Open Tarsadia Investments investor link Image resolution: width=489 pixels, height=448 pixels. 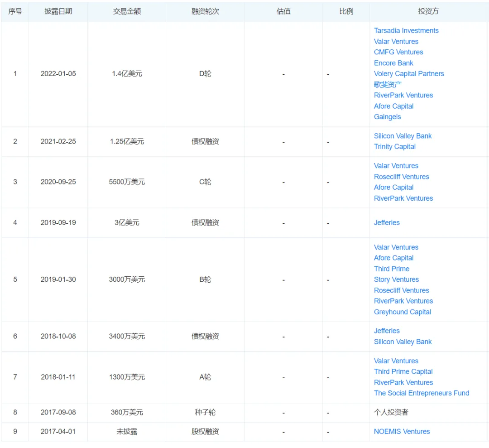406,30
